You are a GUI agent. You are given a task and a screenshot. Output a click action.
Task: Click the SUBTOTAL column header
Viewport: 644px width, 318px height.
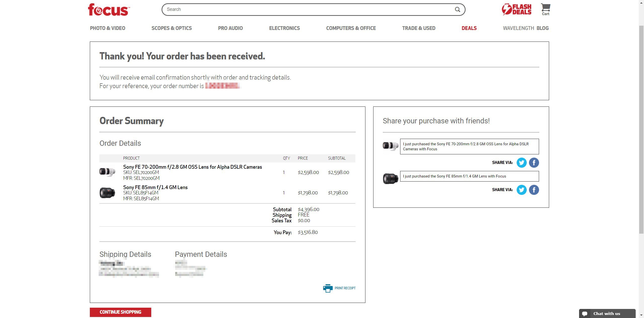pos(337,158)
